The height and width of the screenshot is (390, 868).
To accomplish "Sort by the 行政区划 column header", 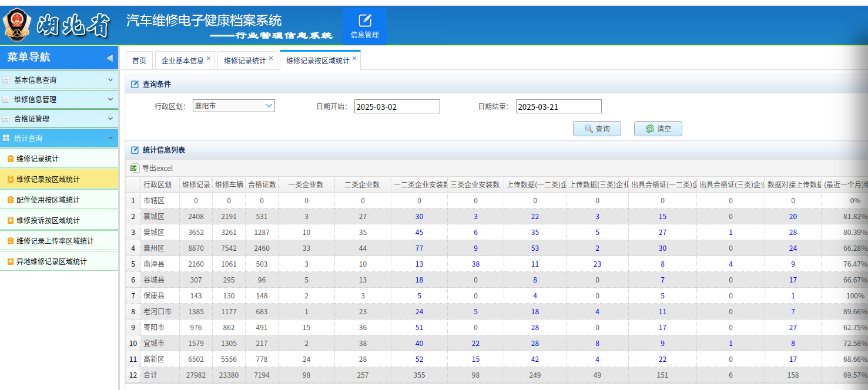I will (x=160, y=184).
